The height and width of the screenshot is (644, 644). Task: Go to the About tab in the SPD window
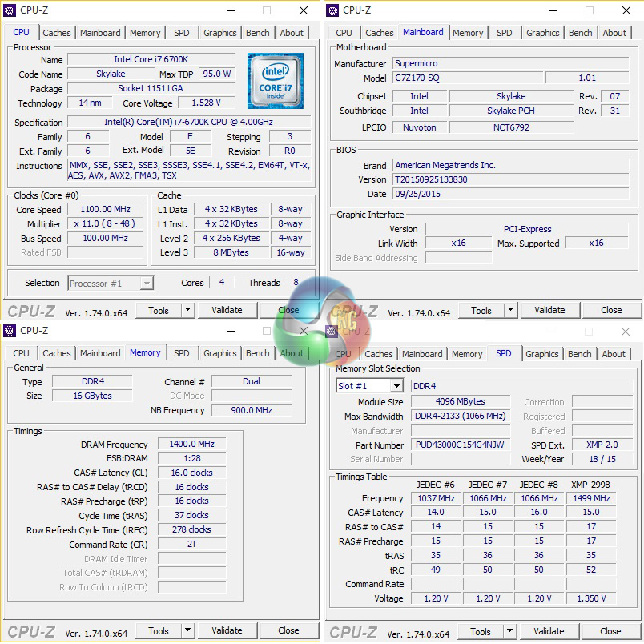[x=614, y=354]
